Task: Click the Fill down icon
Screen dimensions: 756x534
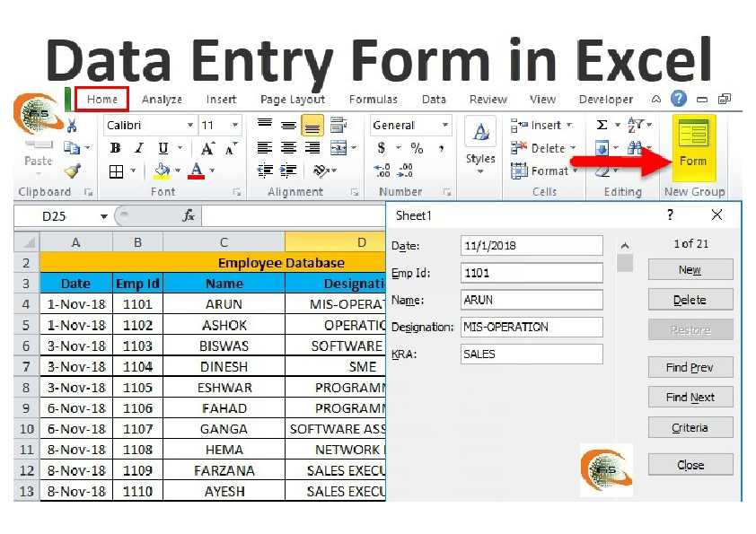Action: click(x=602, y=148)
